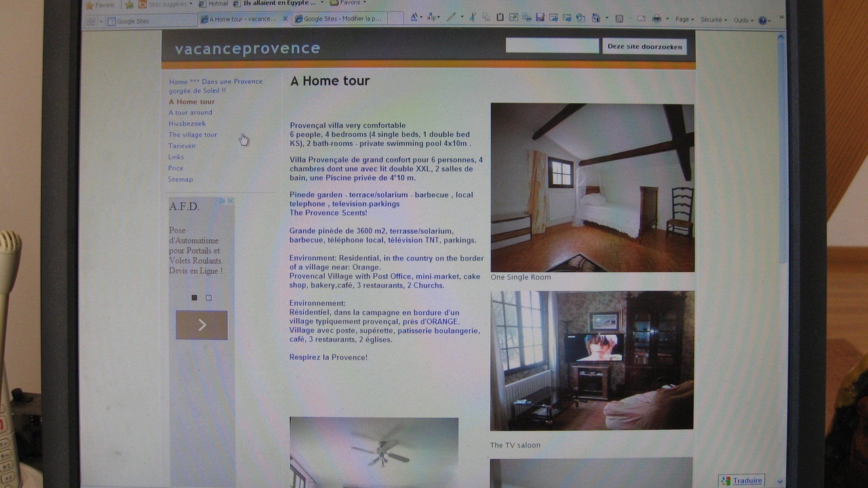Open the tab list dropdown arrow
The height and width of the screenshot is (488, 868).
tap(101, 22)
